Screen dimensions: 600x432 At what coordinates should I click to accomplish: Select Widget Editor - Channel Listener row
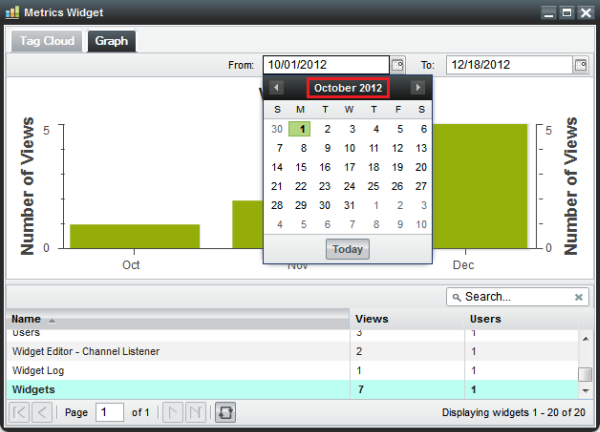(x=292, y=351)
